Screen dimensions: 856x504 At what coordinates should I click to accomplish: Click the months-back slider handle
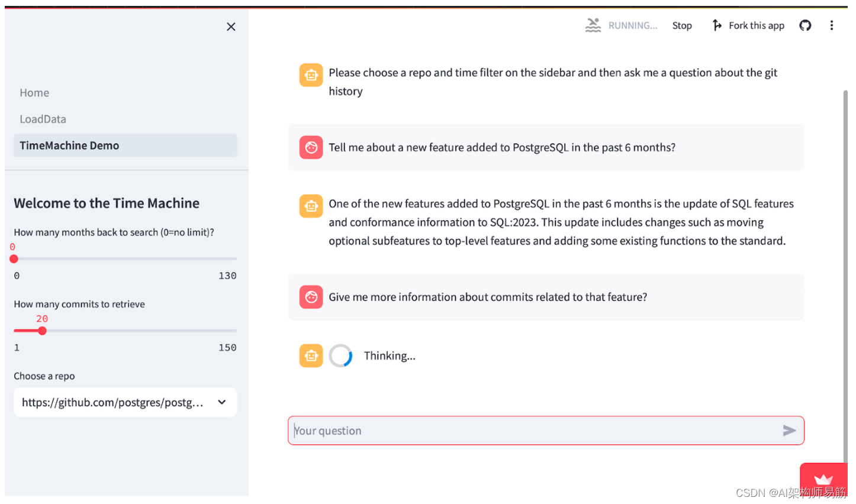pos(14,259)
